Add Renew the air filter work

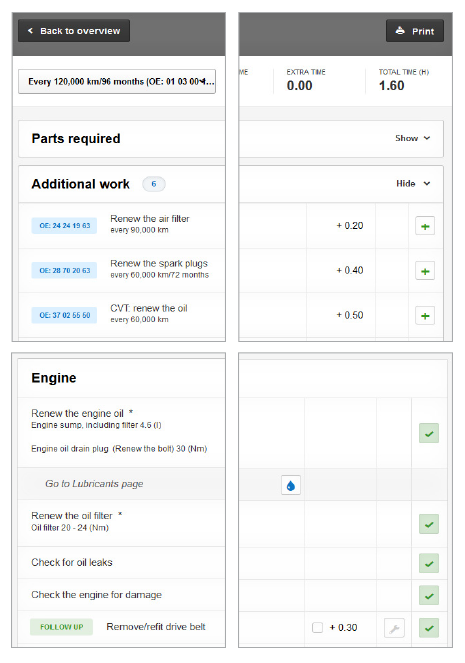pos(425,226)
